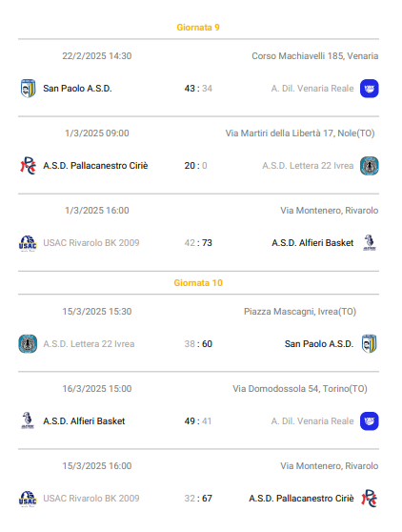The height and width of the screenshot is (532, 402).
Task: Click USAC Rivarolo logo in 15/3/2025 16:00 match
Action: coord(28,499)
